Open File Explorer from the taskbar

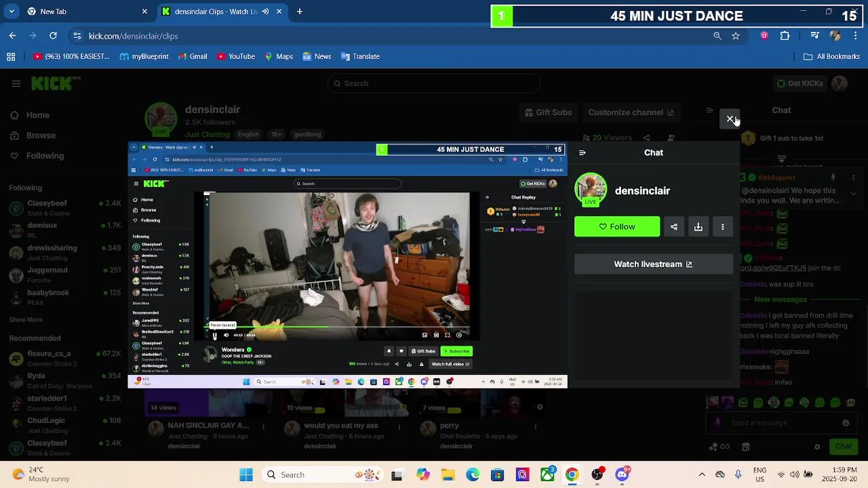point(448,474)
